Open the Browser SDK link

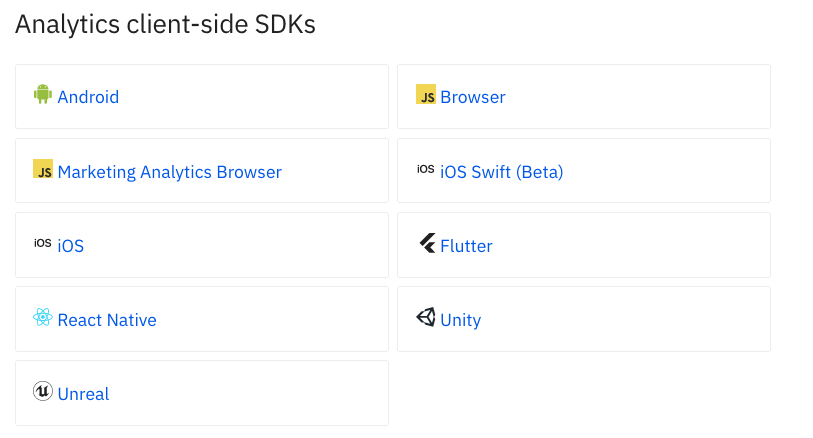point(473,97)
